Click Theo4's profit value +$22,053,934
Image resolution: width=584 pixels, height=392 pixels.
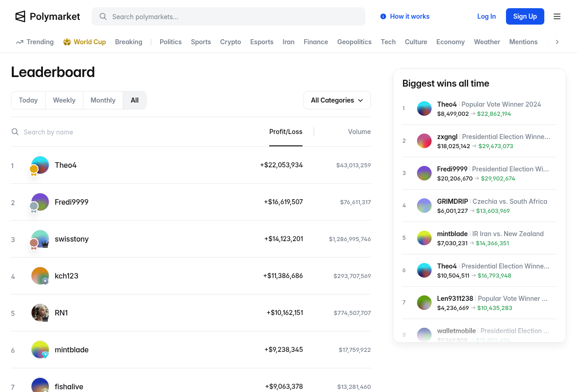[282, 165]
